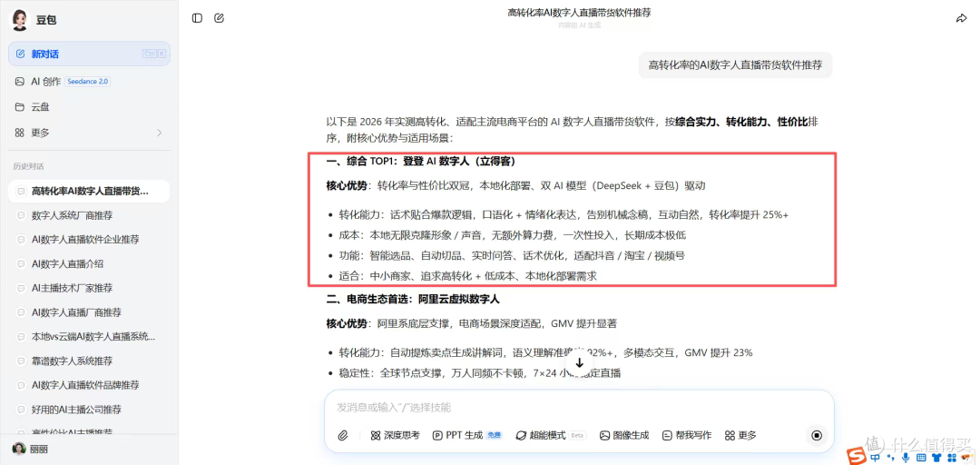Image resolution: width=980 pixels, height=465 pixels.
Task: Toggle Sogou 中 Chinese/English mode
Action: click(877, 457)
